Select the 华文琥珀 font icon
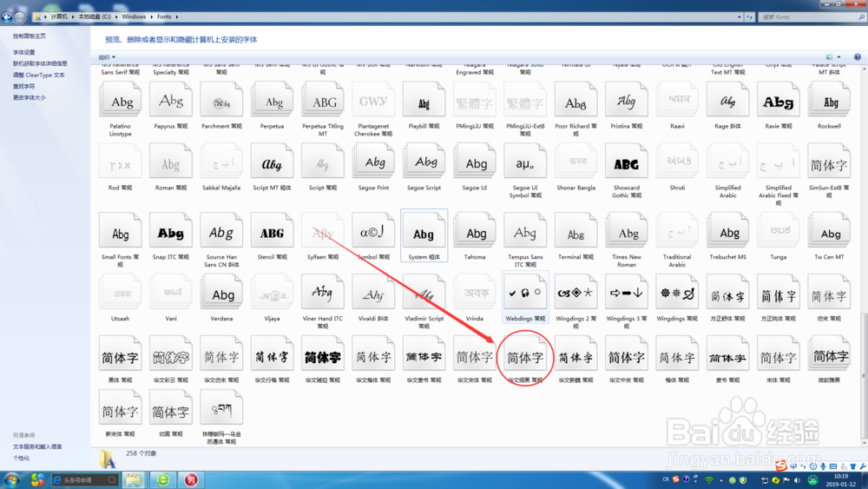The width and height of the screenshot is (868, 489). [323, 354]
